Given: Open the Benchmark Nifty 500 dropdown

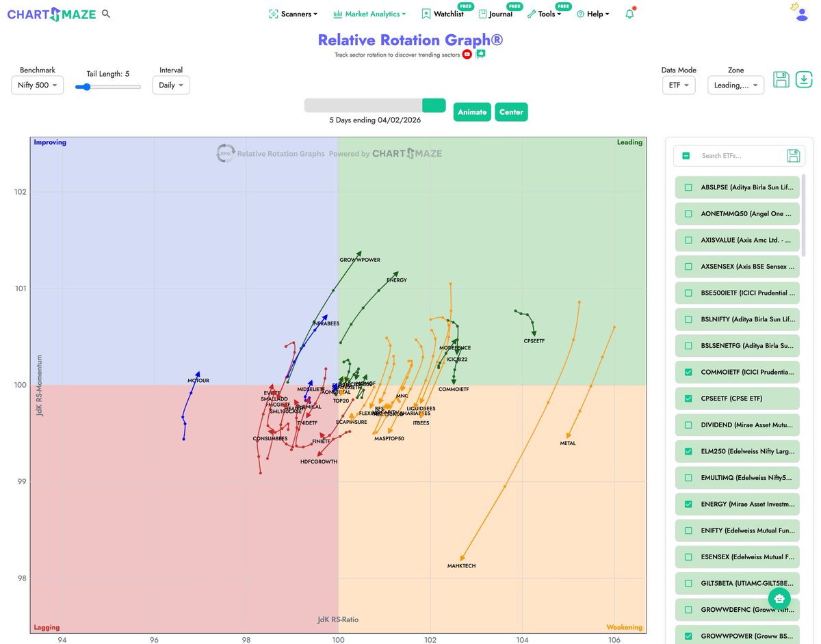Looking at the screenshot, I should (x=38, y=85).
